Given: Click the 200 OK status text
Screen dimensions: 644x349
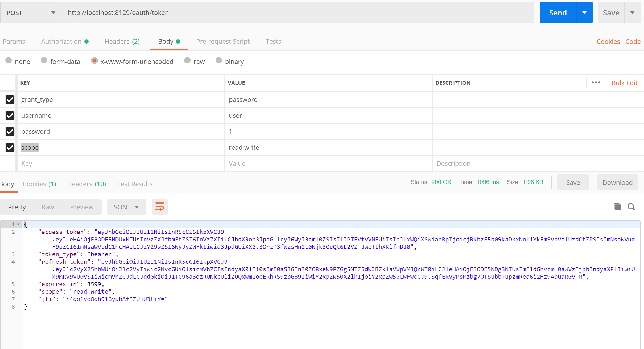Looking at the screenshot, I should pyautogui.click(x=441, y=182).
